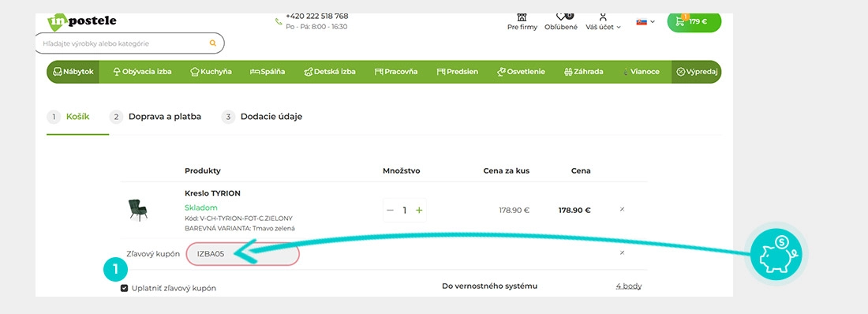Click the Kreslo TYRION armchair thumbnail
868x314 pixels.
pos(137,211)
